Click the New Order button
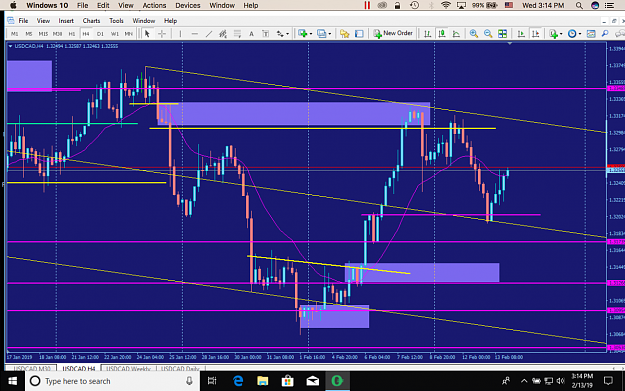 (393, 33)
